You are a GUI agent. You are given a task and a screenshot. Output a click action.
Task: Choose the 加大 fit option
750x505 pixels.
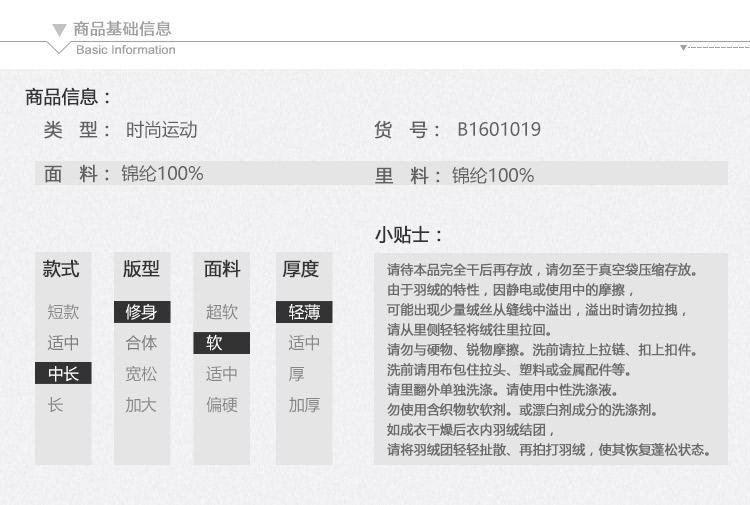tap(141, 405)
